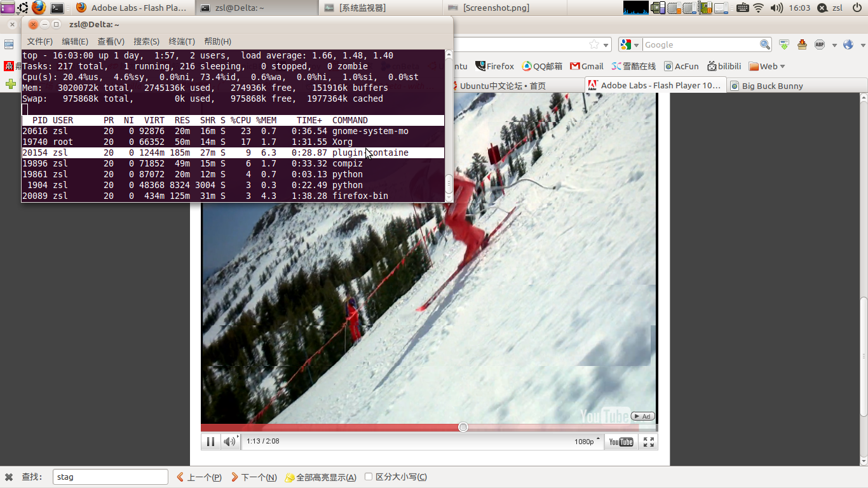Open the Wi-Fi network indicator
Viewport: 868px width, 488px height.
(x=759, y=8)
